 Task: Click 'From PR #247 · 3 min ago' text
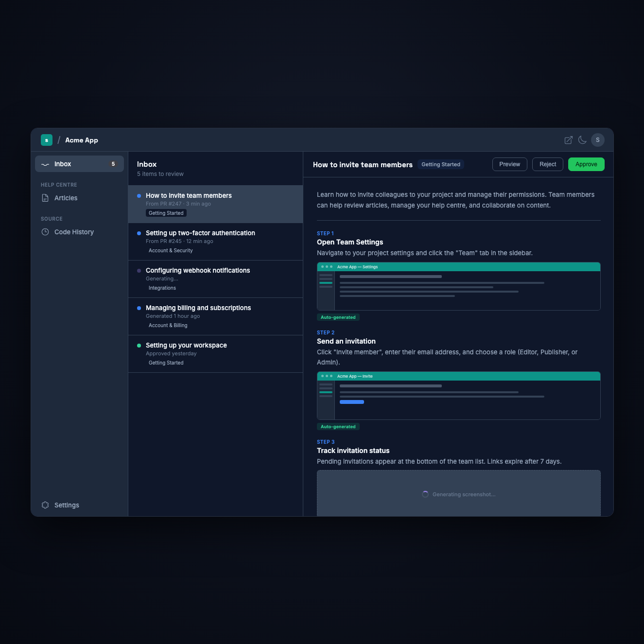click(x=178, y=204)
